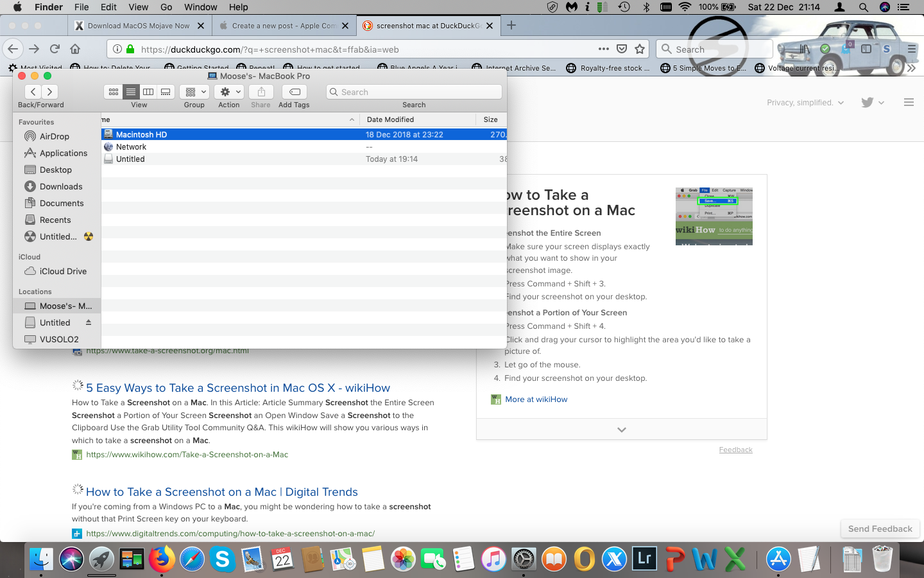Save page to Pocket
Viewport: 924px width, 578px height.
click(x=621, y=49)
